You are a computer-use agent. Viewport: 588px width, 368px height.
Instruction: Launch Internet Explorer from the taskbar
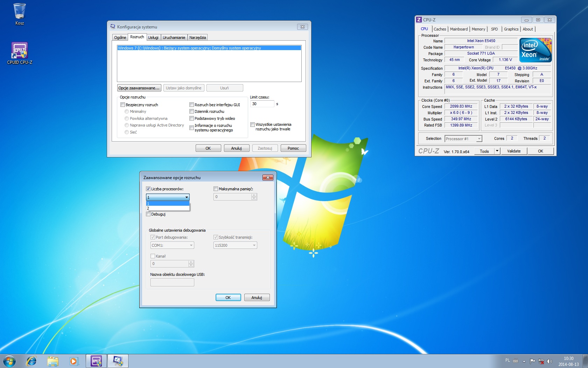pyautogui.click(x=31, y=361)
